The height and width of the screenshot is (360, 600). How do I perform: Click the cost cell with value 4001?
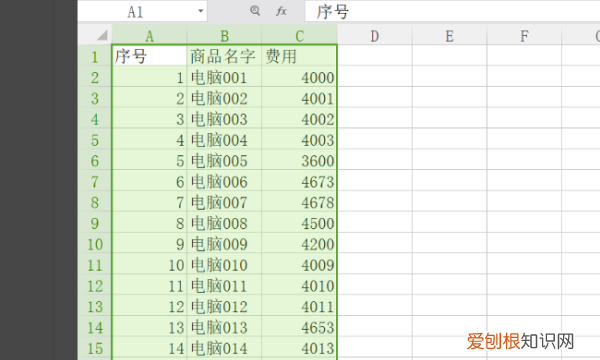(x=299, y=98)
